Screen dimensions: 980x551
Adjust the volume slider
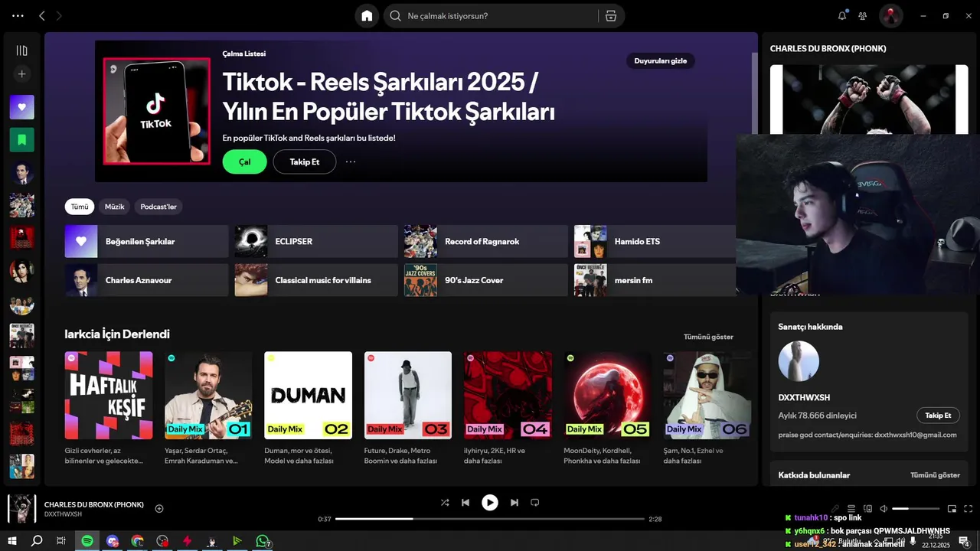(916, 509)
